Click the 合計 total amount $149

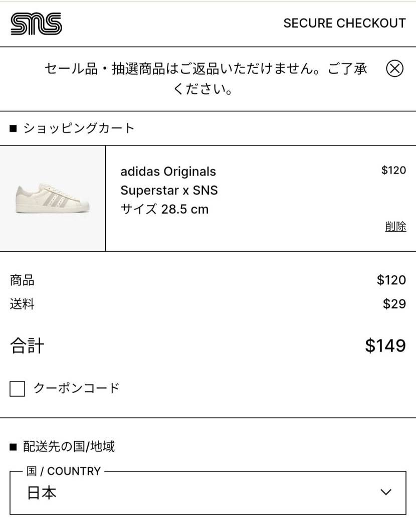385,345
